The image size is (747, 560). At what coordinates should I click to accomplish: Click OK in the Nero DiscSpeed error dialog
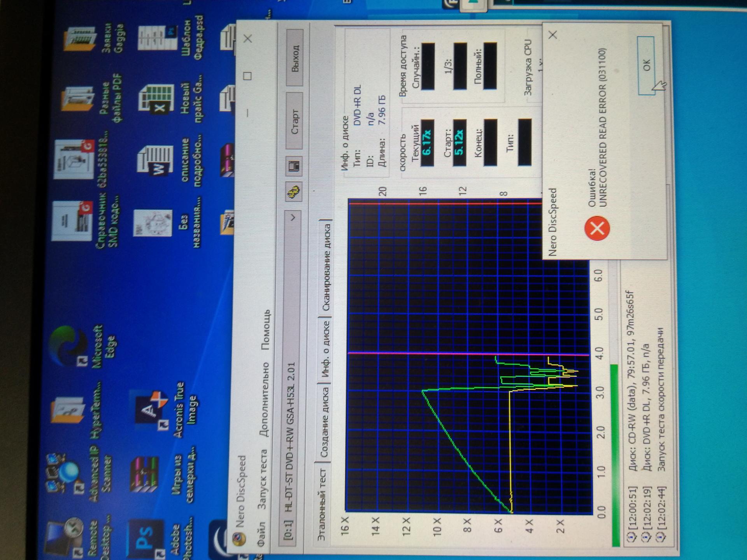pyautogui.click(x=646, y=65)
